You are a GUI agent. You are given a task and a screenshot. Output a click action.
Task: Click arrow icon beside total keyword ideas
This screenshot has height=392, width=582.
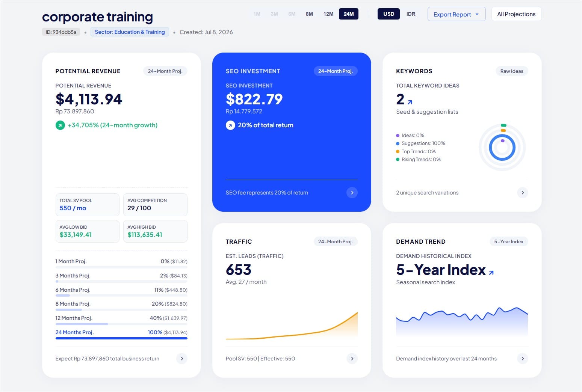point(410,102)
